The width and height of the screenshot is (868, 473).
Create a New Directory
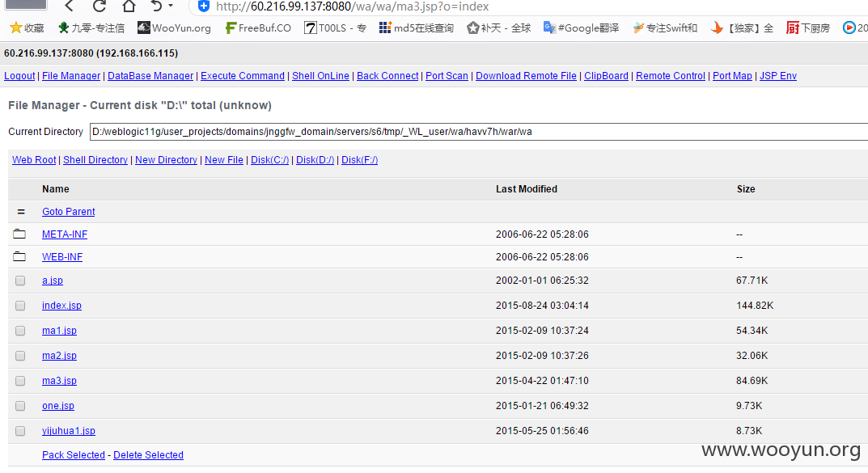tap(166, 160)
